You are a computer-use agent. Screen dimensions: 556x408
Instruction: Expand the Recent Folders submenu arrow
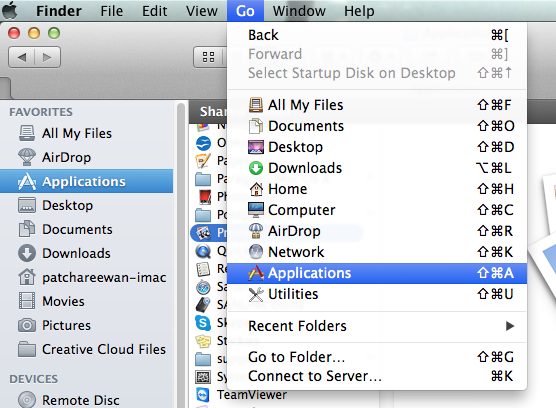[x=510, y=326]
